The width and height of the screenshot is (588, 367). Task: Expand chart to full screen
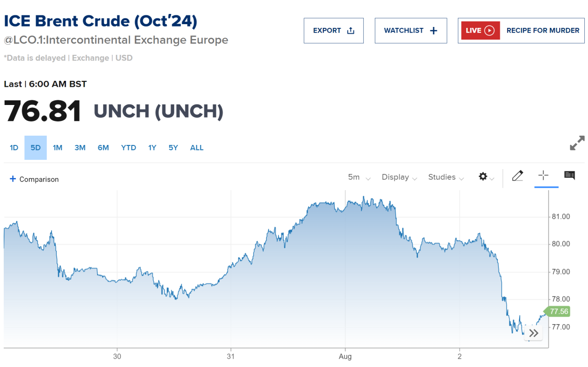[x=577, y=143]
